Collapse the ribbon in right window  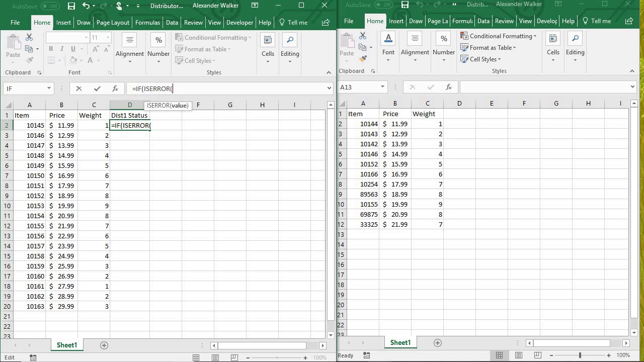point(632,71)
